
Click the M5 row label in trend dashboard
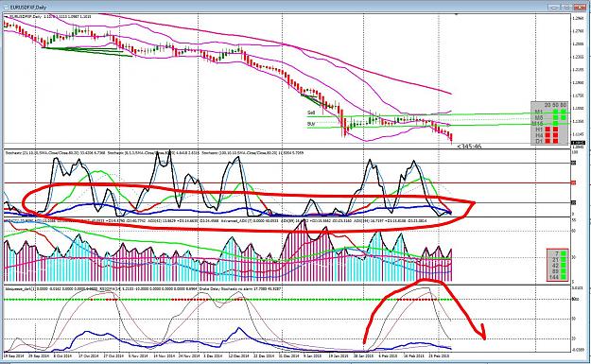click(539, 117)
